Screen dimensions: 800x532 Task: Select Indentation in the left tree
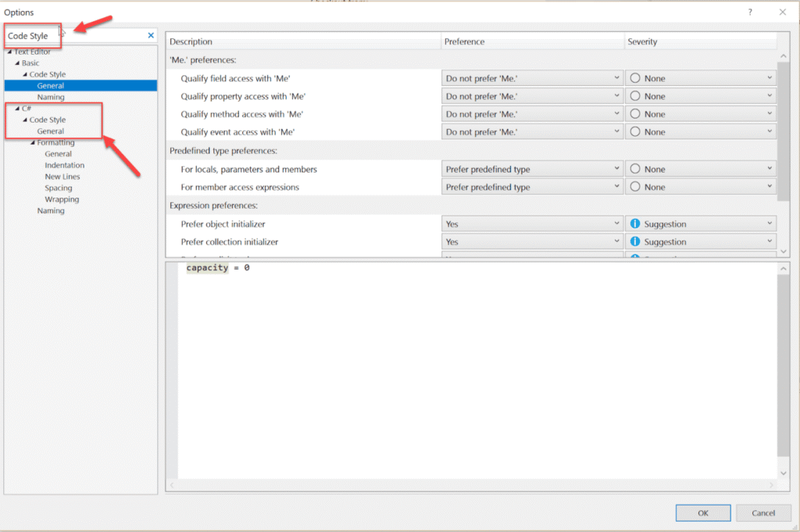tap(65, 165)
